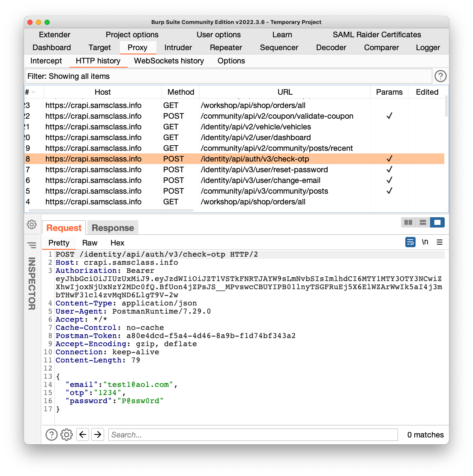Click the email value test1@aol.com
The width and height of the screenshot is (473, 476).
138,385
